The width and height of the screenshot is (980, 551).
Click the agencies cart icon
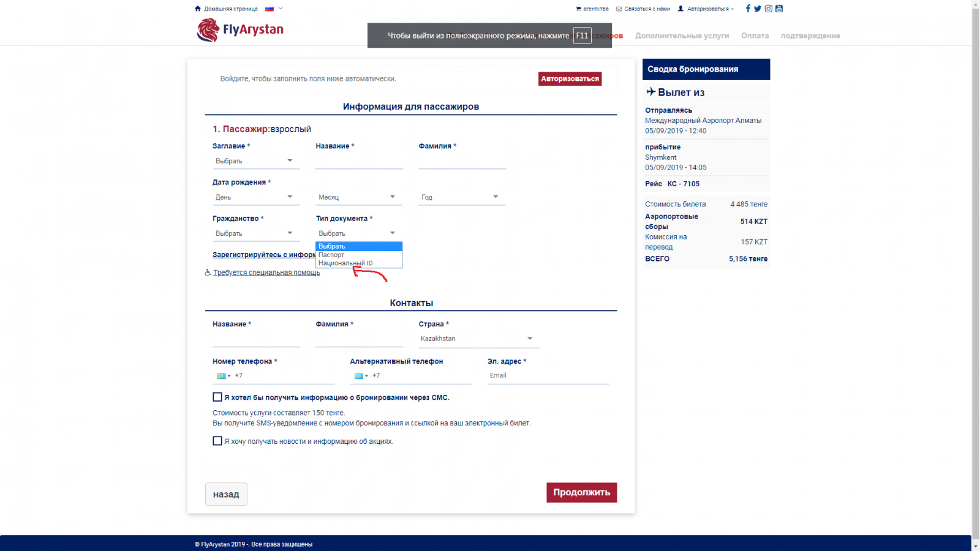pos(579,9)
